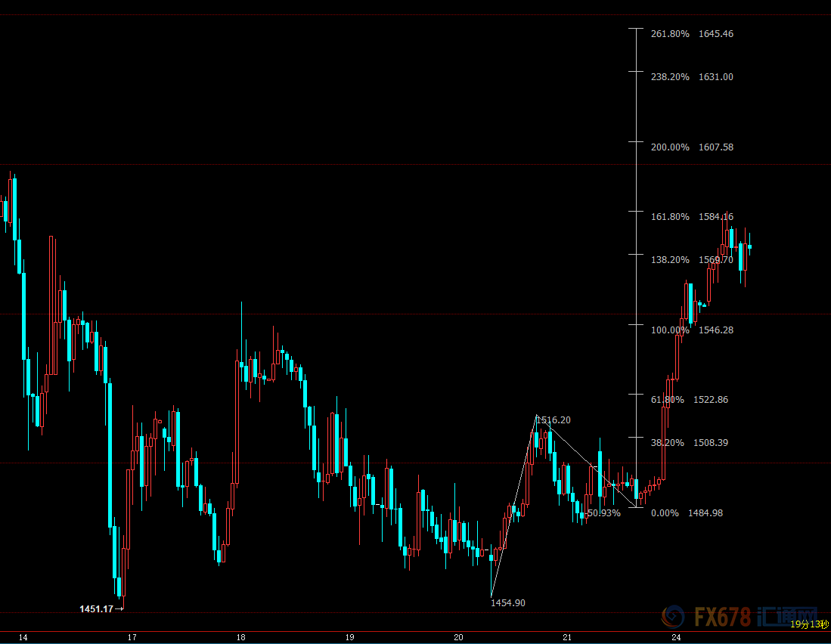Click the 1508.39 price value
The width and height of the screenshot is (831, 644).
point(711,443)
